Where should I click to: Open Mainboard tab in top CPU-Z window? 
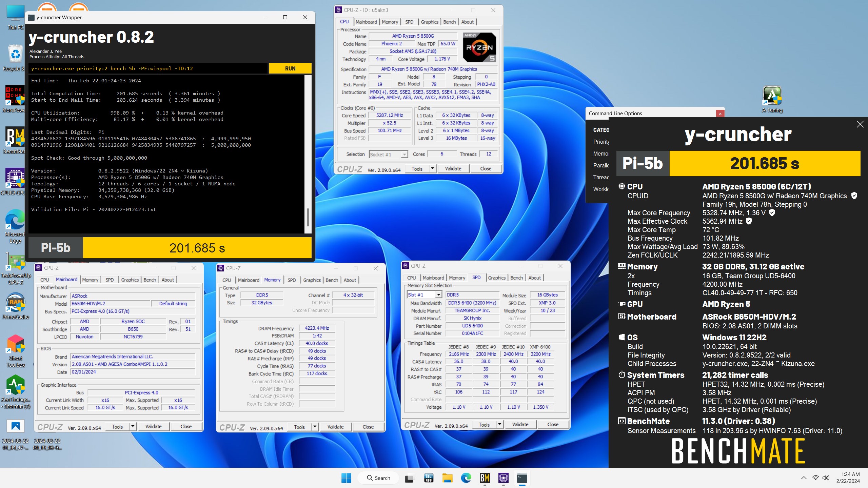(366, 22)
